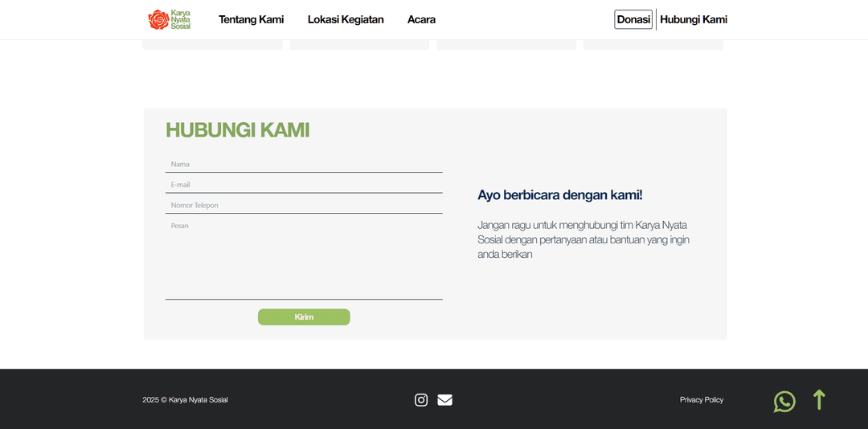Open the green WhatsApp chat icon
This screenshot has height=429, width=868.
point(784,402)
